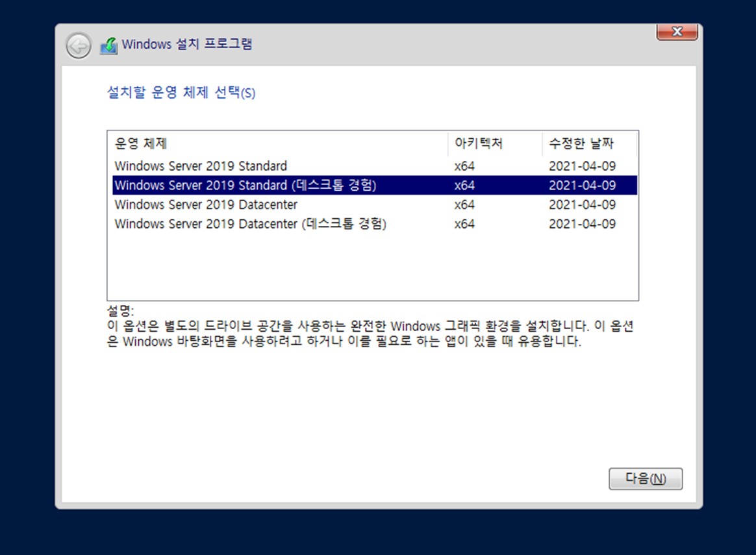
Task: Select Windows Server 2019 Standard (데스크톱 경험)
Action: 375,186
